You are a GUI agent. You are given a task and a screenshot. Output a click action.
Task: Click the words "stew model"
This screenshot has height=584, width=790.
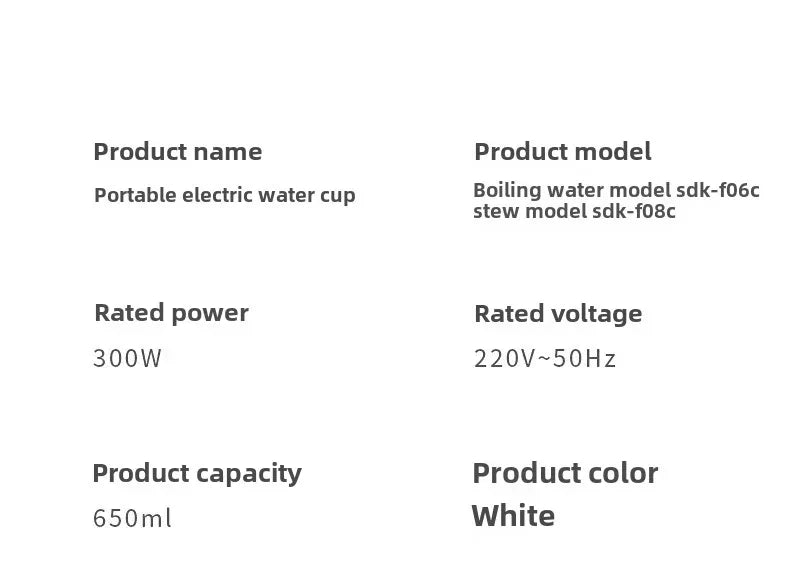coord(529,212)
